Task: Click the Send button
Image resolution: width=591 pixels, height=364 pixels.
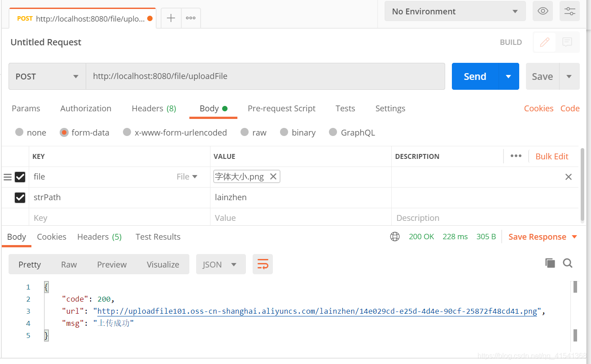Action: coord(474,76)
